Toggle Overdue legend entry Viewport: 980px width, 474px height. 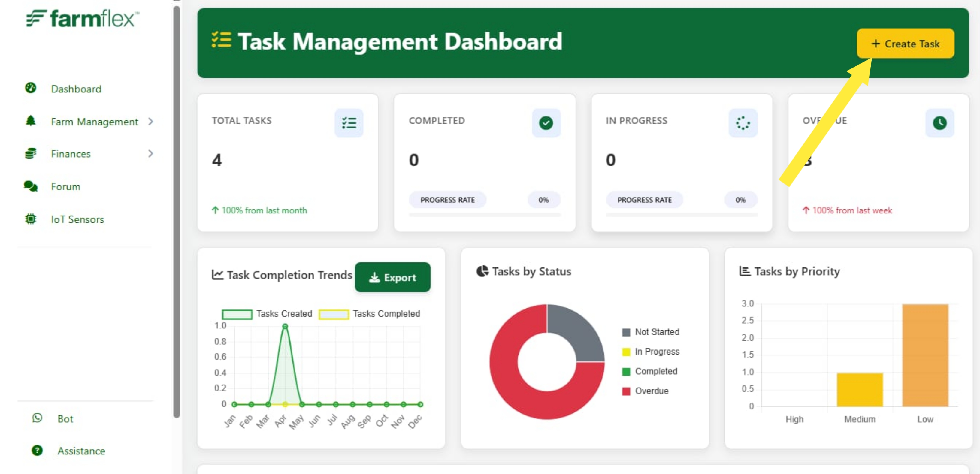645,391
